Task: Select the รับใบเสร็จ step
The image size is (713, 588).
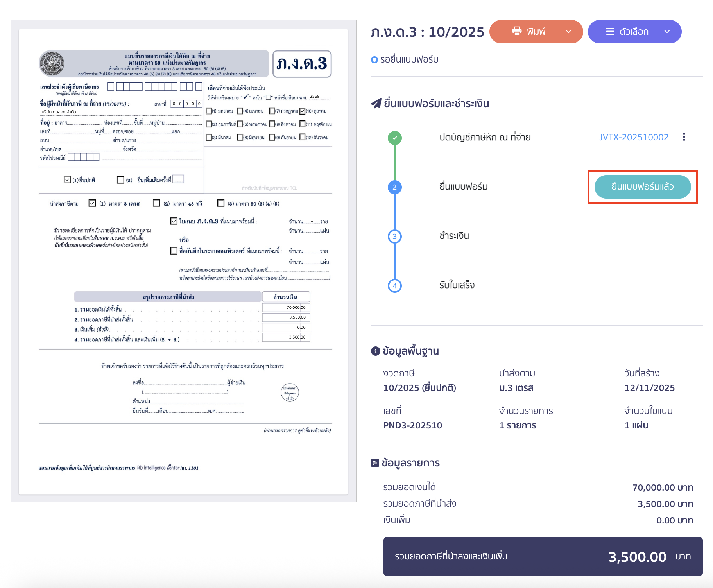Action: [x=457, y=285]
